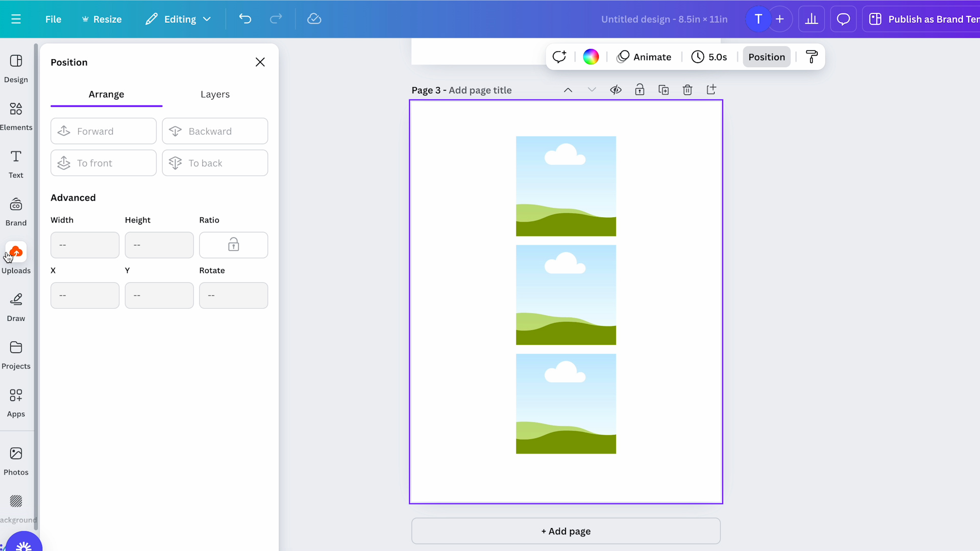The height and width of the screenshot is (551, 980).
Task: Redo the last action
Action: (276, 19)
